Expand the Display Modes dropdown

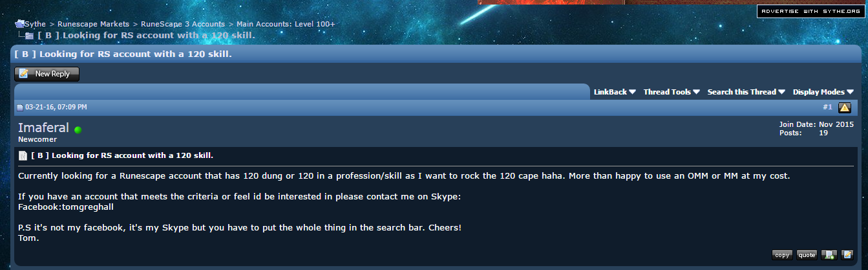(x=823, y=92)
